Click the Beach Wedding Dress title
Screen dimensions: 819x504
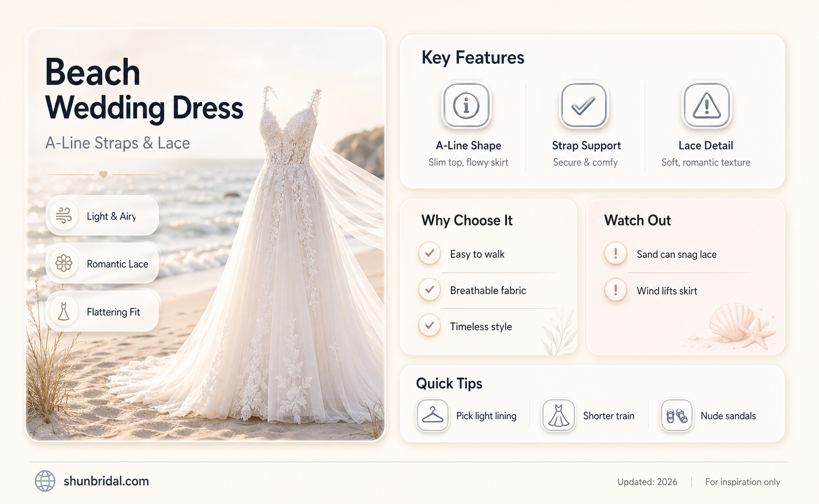pyautogui.click(x=144, y=90)
